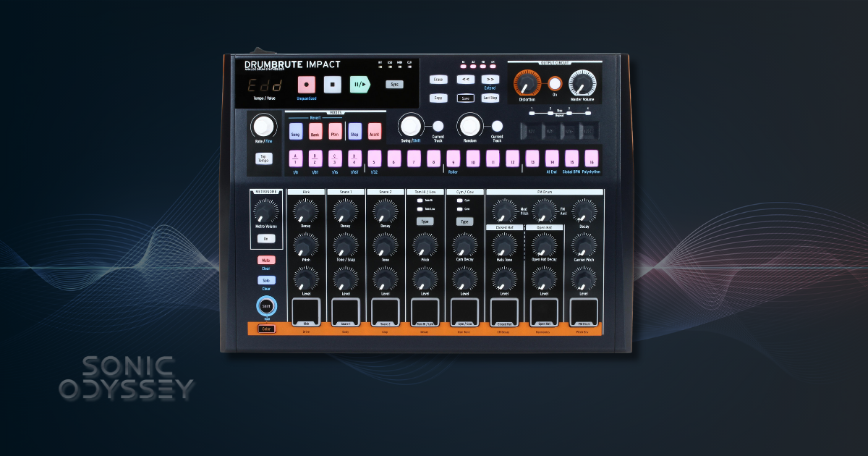
Task: Click the Random knob
Action: [469, 124]
